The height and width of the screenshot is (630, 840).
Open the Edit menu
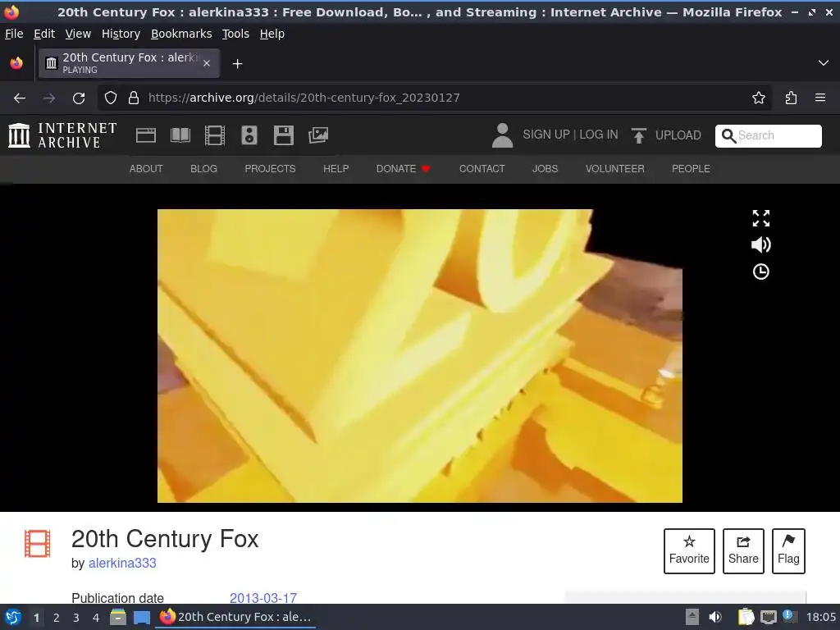pyautogui.click(x=44, y=34)
